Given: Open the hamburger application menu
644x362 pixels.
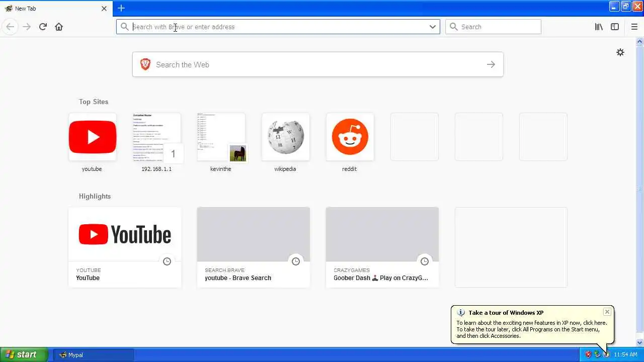Looking at the screenshot, I should [634, 27].
